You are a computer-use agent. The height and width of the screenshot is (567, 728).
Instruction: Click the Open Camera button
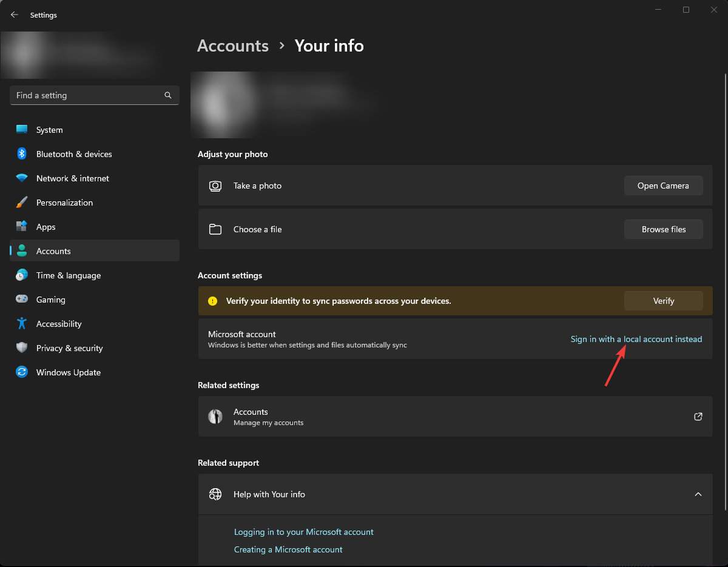click(663, 186)
